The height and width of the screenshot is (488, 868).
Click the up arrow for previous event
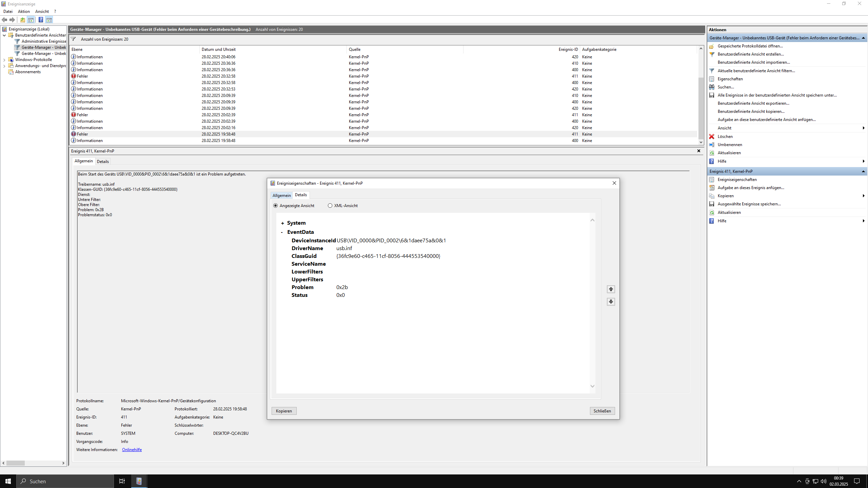pos(611,289)
